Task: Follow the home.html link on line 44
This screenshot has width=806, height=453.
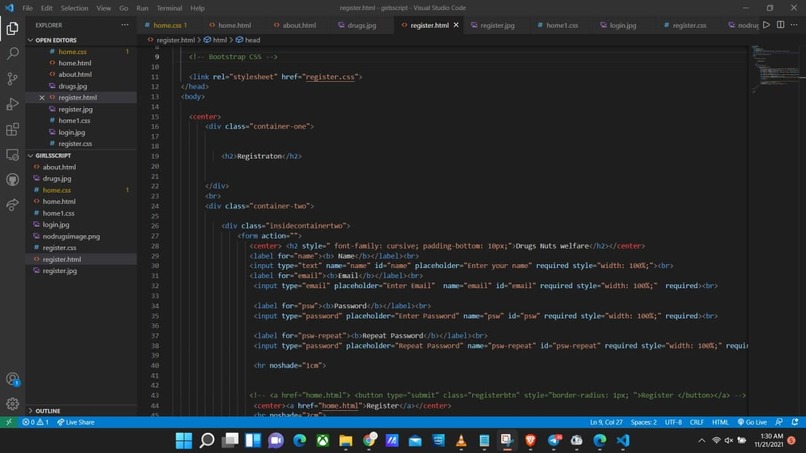Action: pos(338,406)
